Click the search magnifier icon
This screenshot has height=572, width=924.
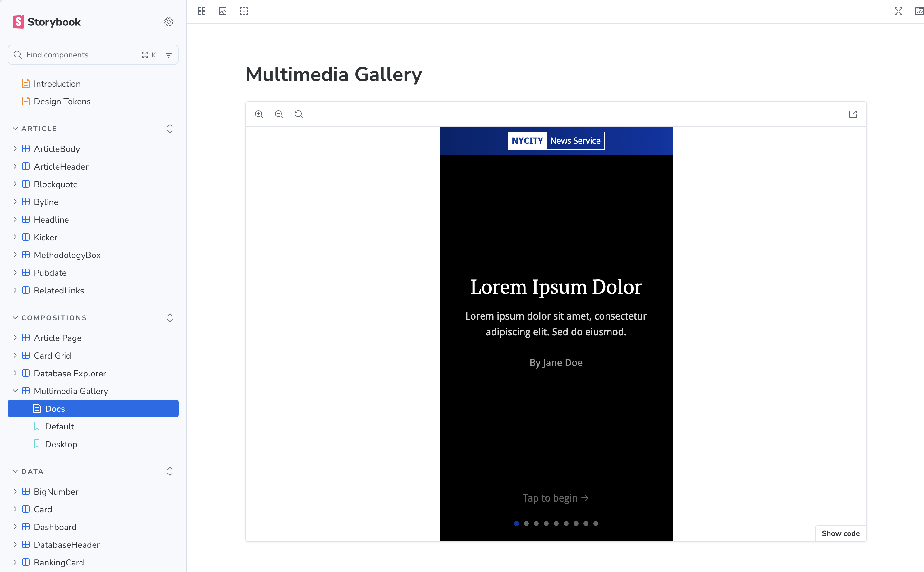tap(17, 55)
